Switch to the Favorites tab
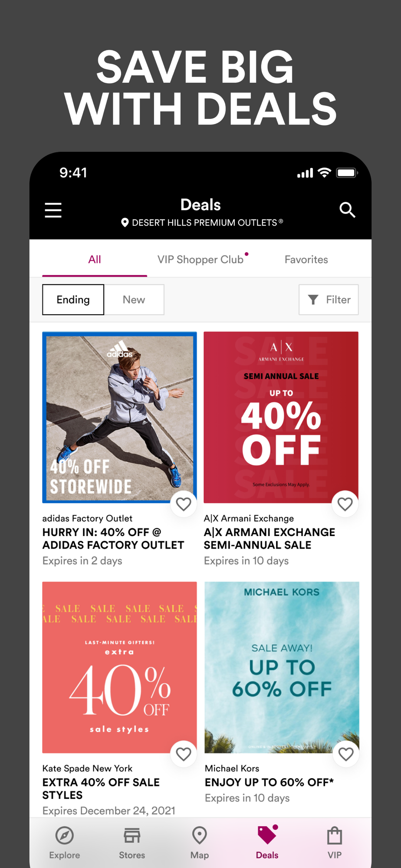 tap(306, 260)
